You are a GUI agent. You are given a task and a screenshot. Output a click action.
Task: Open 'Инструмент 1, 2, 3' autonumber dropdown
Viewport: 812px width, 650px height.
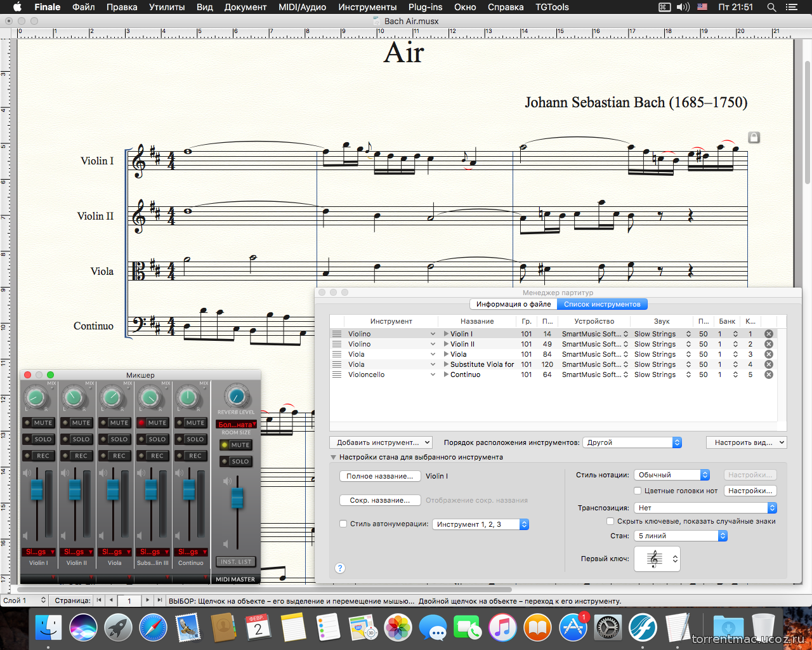[480, 524]
